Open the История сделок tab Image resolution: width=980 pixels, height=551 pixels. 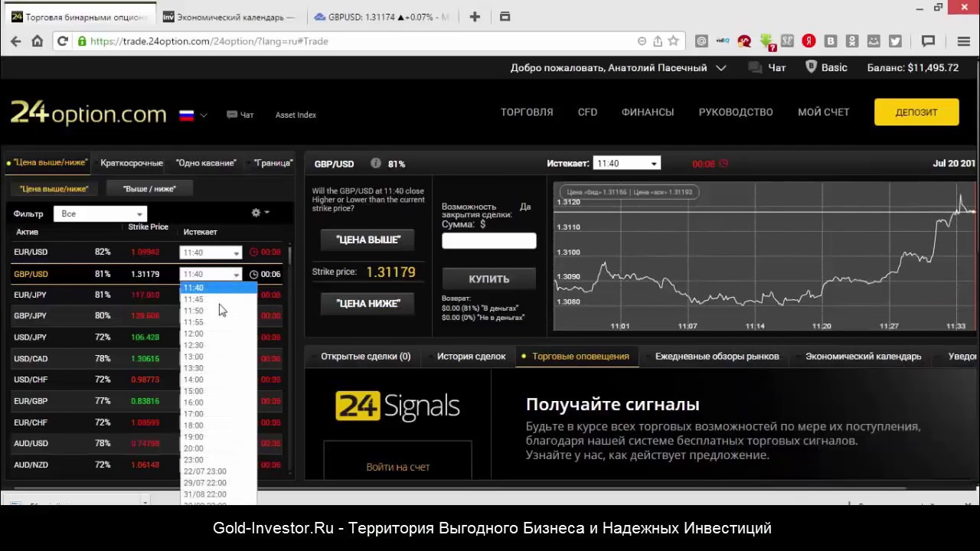pyautogui.click(x=471, y=357)
